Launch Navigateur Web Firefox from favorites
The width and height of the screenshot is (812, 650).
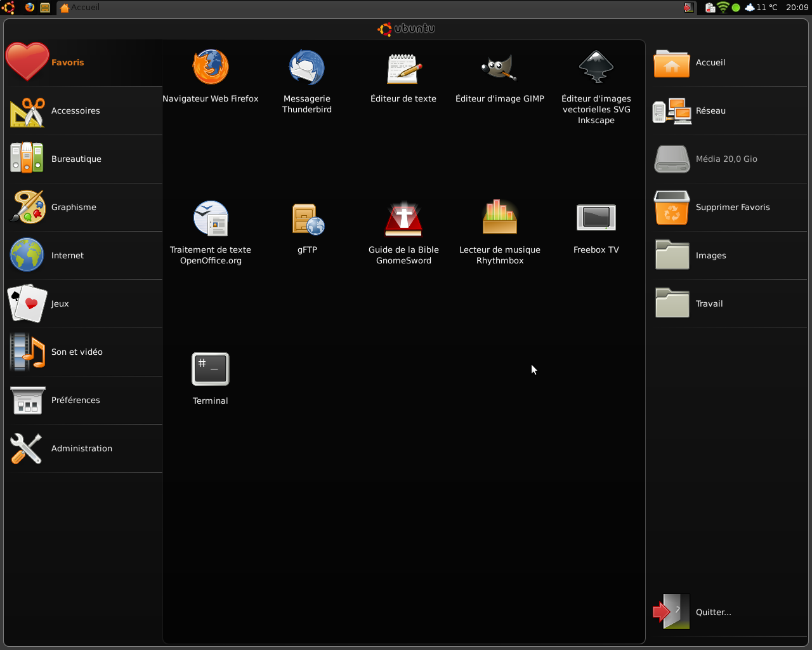211,76
